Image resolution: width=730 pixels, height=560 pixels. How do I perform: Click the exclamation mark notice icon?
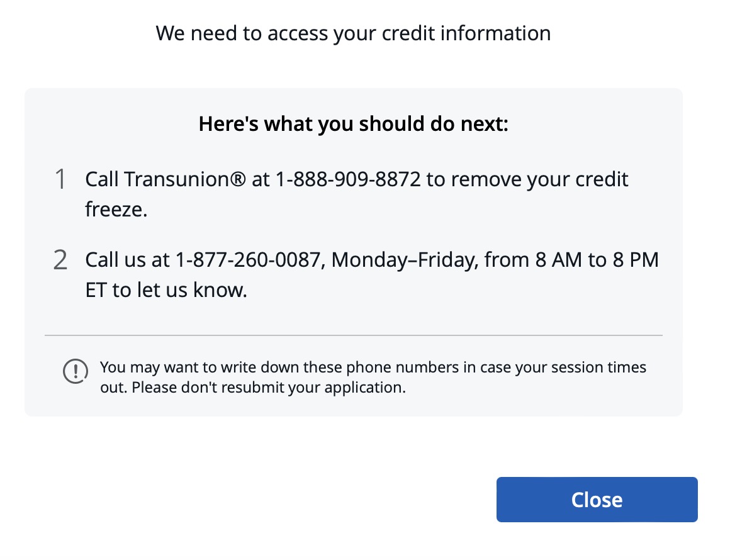[x=76, y=371]
